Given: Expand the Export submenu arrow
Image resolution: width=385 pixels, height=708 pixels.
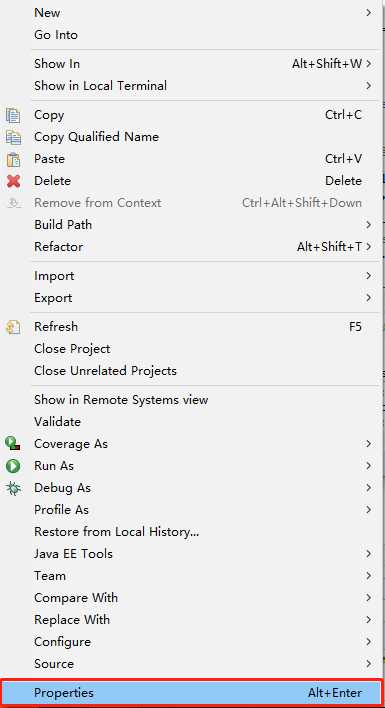Looking at the screenshot, I should coord(369,298).
